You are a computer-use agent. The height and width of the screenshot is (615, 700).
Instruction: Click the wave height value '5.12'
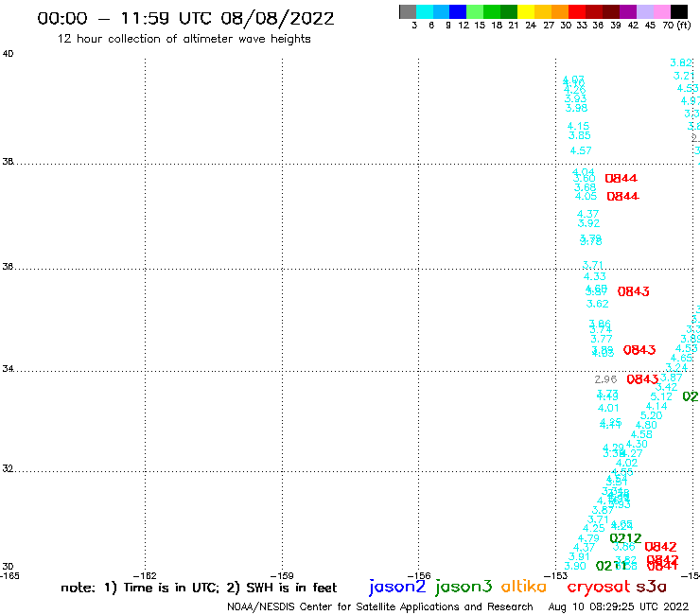pos(661,396)
